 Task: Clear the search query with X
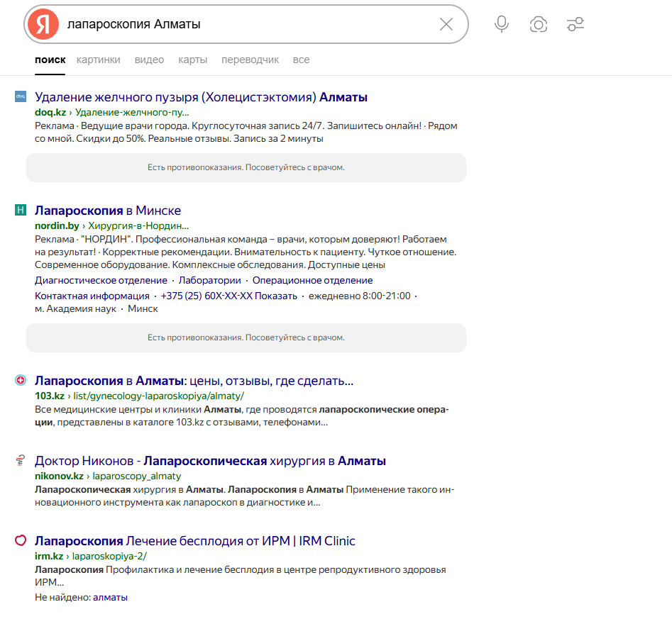446,24
